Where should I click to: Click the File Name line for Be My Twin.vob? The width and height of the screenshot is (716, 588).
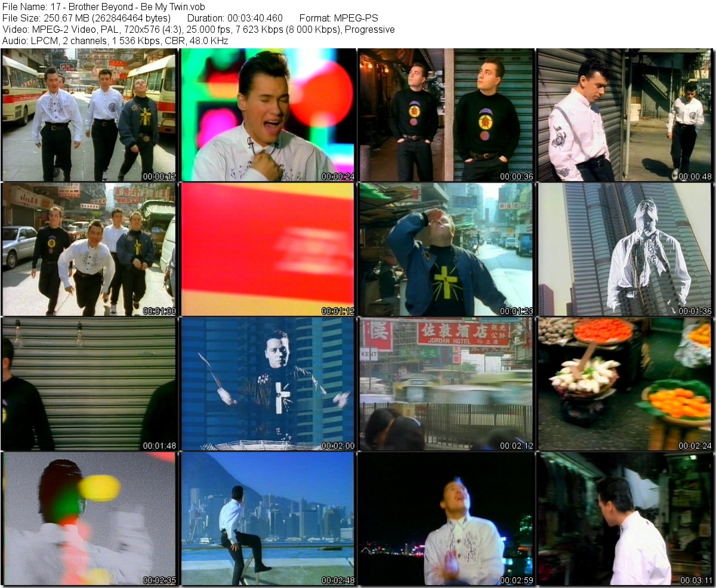[104, 7]
